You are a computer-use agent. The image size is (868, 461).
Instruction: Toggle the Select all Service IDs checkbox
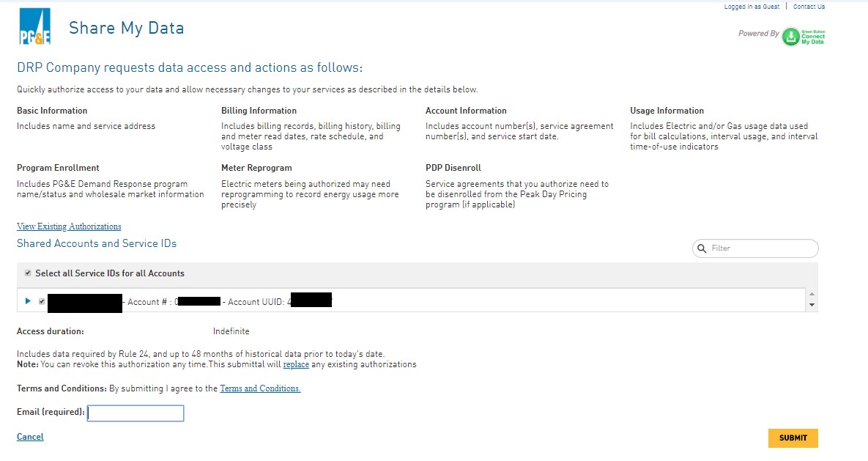coord(28,273)
